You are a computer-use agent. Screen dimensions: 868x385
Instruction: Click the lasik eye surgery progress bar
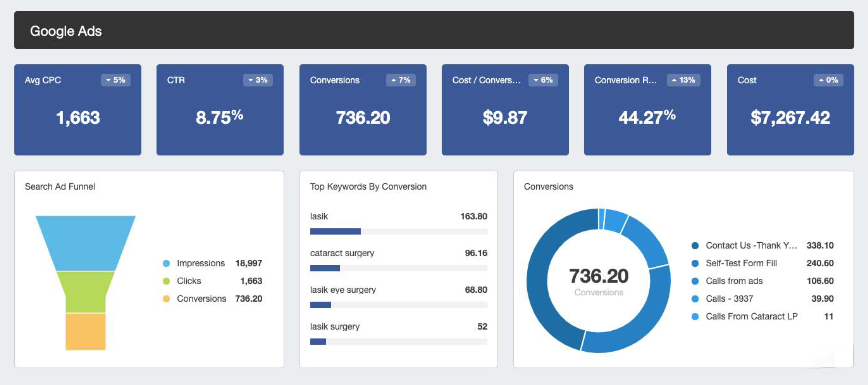pos(399,305)
